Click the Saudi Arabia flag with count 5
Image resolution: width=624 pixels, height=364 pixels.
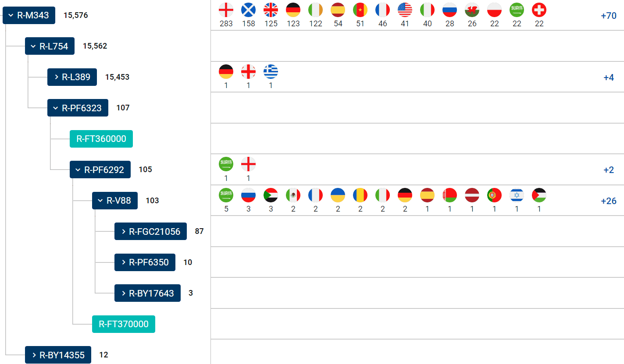[x=226, y=195]
